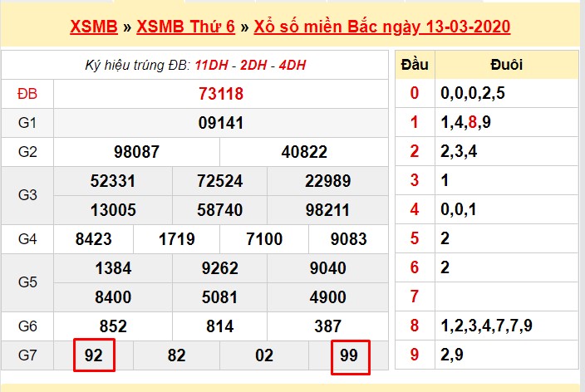Select G3 number 52331
585x392 pixels.
(113, 181)
